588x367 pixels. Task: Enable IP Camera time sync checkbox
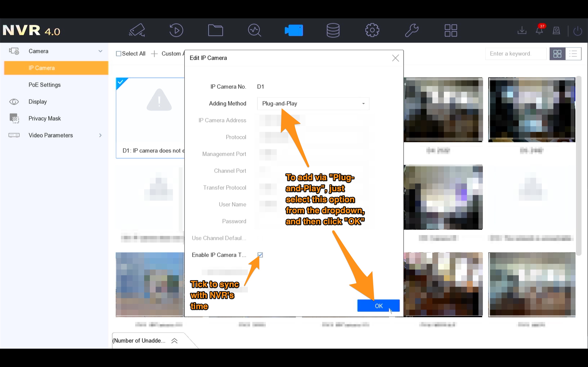[x=260, y=254]
